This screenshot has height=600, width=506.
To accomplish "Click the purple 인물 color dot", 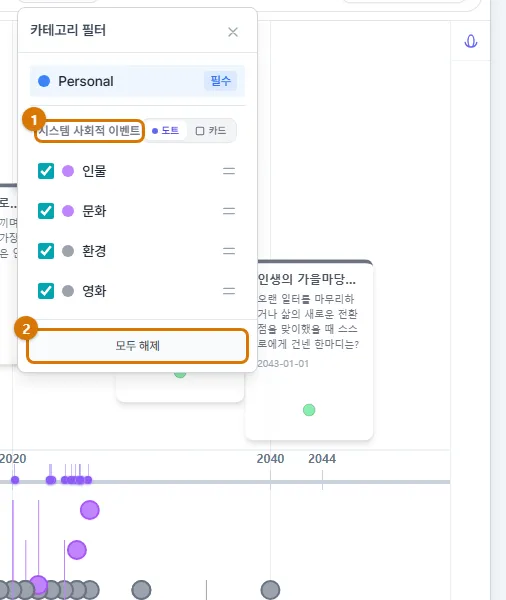I will point(68,171).
